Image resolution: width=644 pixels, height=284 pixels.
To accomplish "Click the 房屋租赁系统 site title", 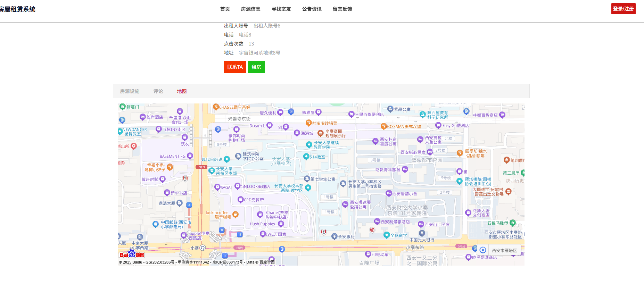I will [x=17, y=9].
